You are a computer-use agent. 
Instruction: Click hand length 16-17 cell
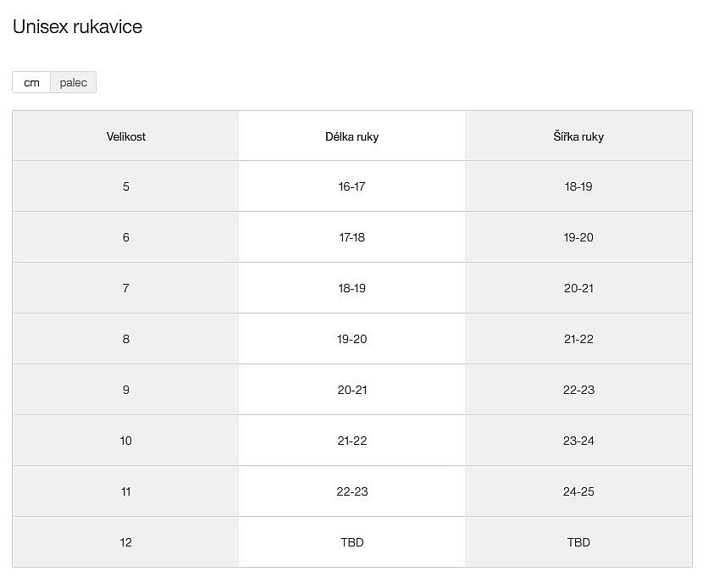(351, 186)
